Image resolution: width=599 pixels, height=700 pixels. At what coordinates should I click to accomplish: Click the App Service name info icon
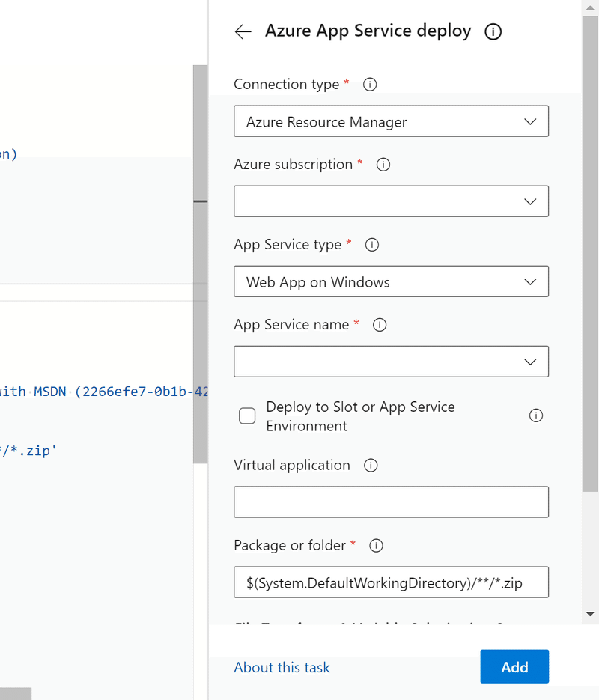pyautogui.click(x=380, y=325)
